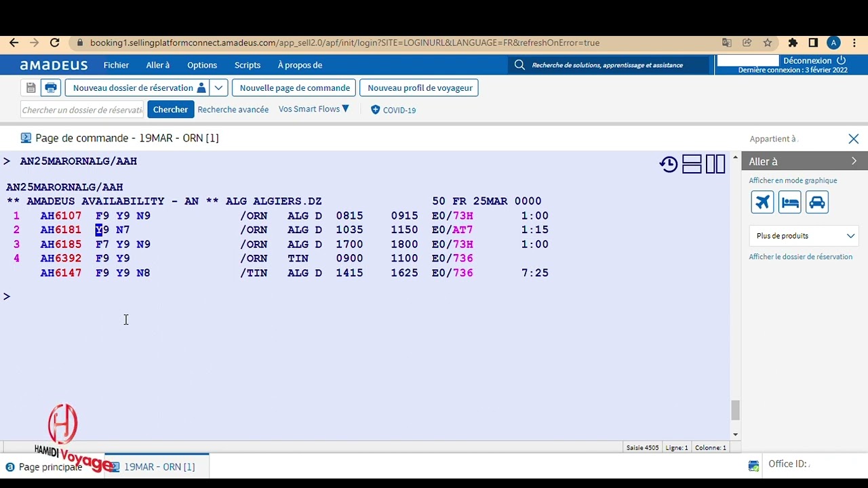This screenshot has height=488, width=868.
Task: Click the Chercher button
Action: coord(170,109)
